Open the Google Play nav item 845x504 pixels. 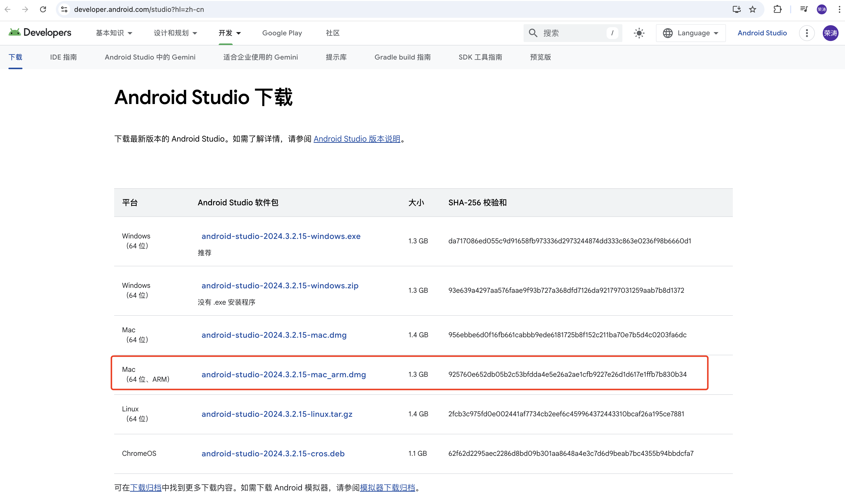282,33
